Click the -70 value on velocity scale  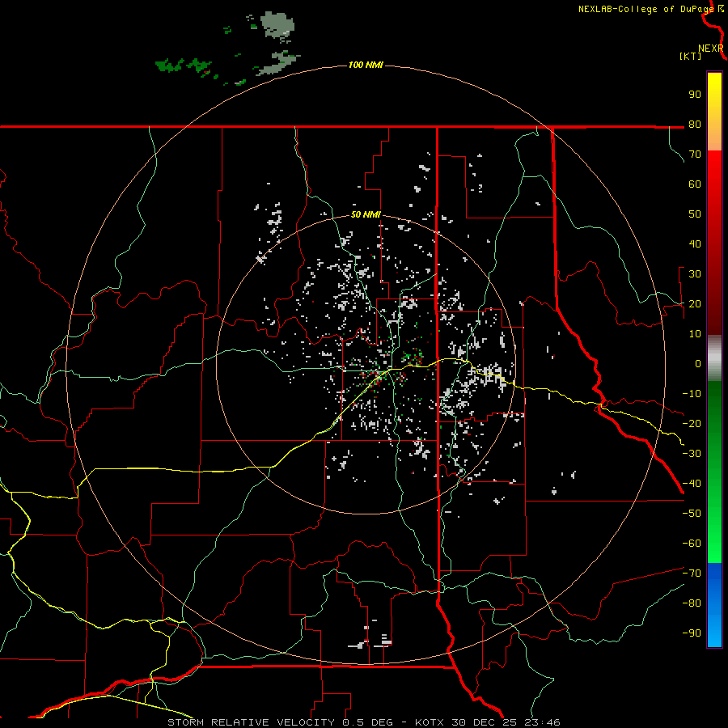coord(692,574)
